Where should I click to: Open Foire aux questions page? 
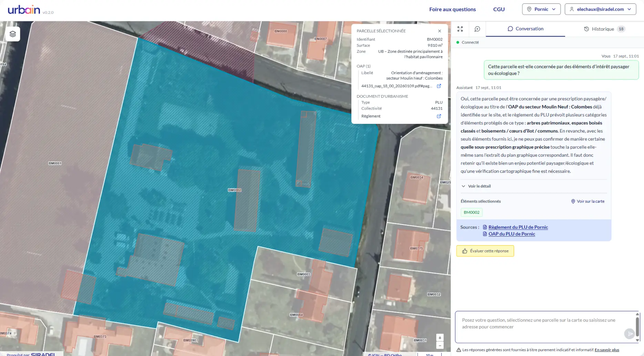click(x=452, y=9)
